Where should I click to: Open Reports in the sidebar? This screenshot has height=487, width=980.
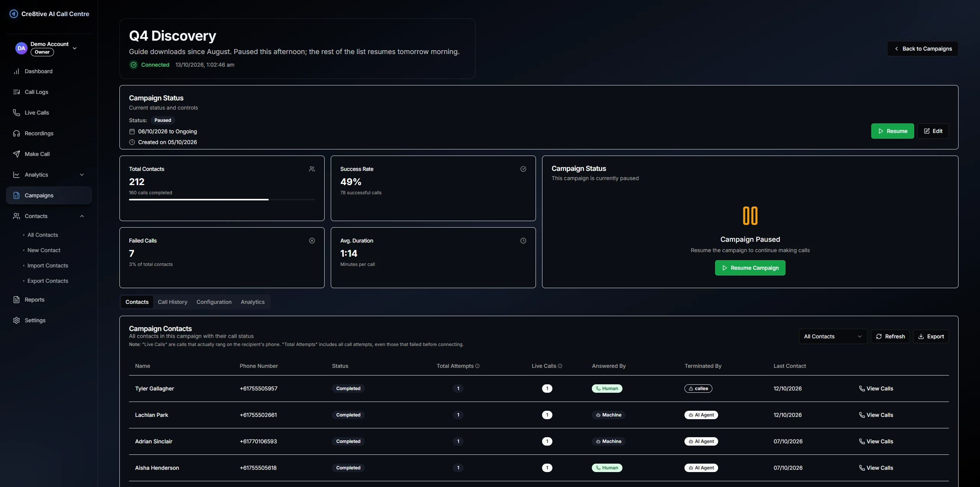coord(49,300)
